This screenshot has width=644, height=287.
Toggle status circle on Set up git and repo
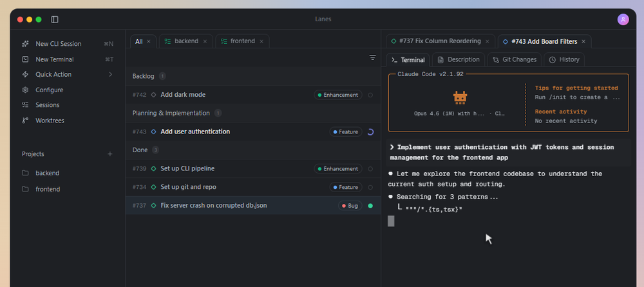click(x=370, y=188)
